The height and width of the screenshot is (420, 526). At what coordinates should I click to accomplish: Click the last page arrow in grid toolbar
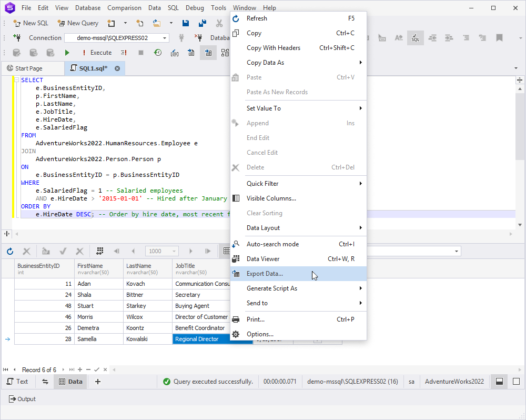click(208, 251)
